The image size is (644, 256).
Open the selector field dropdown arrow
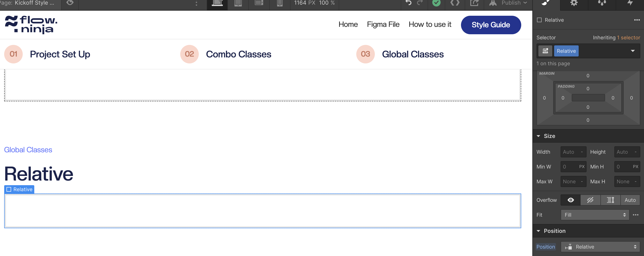pos(632,51)
